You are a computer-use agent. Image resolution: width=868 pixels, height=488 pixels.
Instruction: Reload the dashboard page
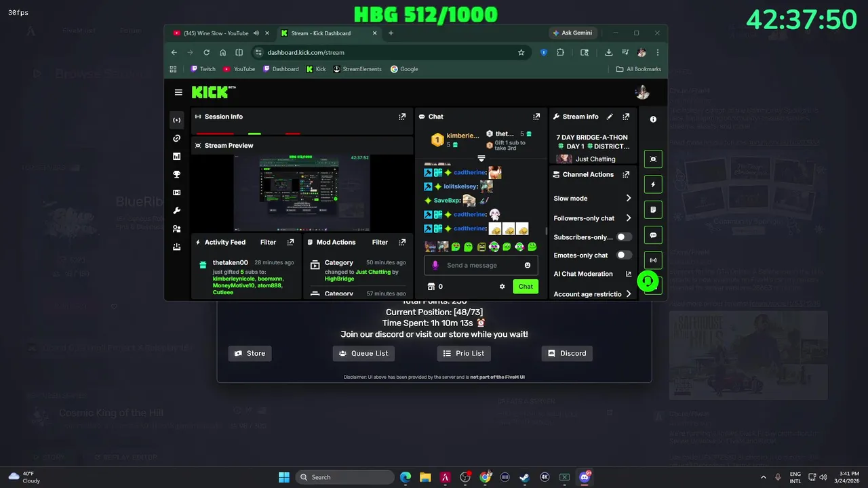pyautogui.click(x=207, y=52)
